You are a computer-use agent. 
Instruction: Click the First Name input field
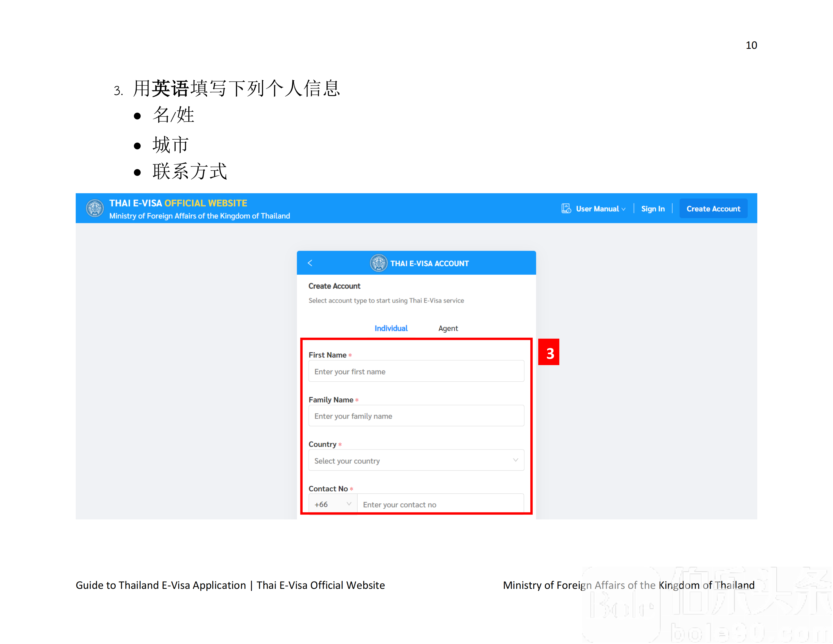416,371
